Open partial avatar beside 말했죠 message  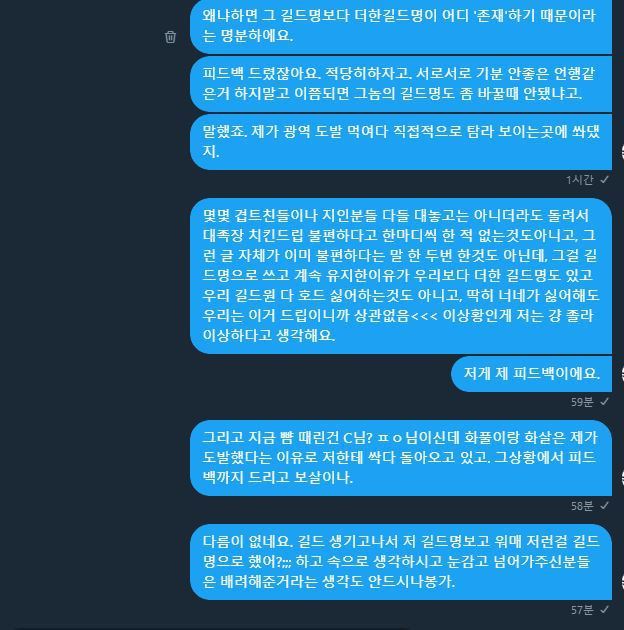point(622,152)
